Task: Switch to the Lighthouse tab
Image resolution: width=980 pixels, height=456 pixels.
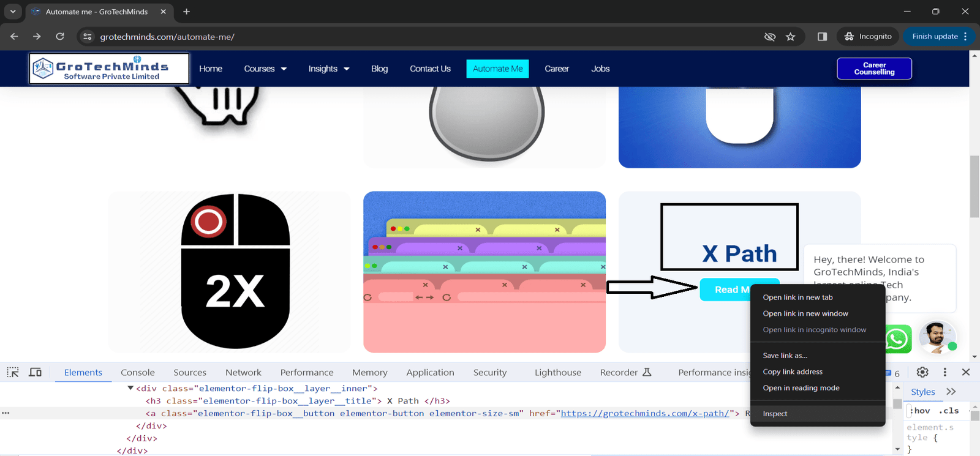Action: [558, 372]
